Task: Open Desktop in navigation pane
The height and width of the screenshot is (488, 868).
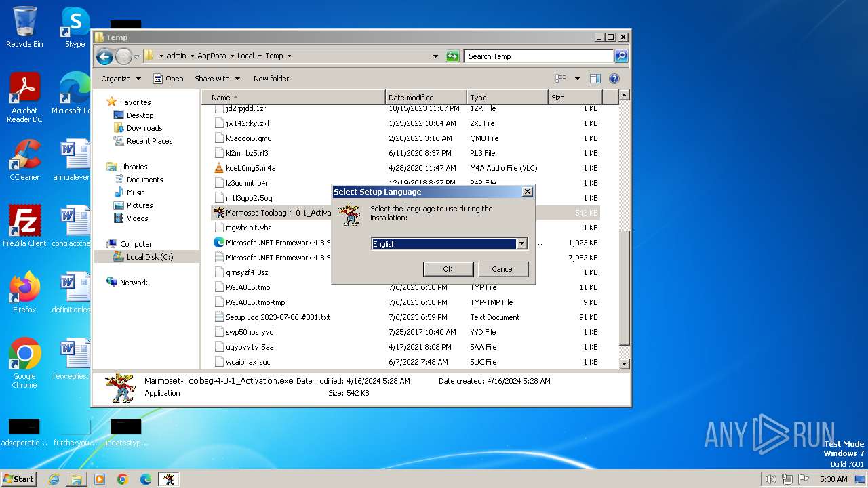Action: [x=140, y=115]
